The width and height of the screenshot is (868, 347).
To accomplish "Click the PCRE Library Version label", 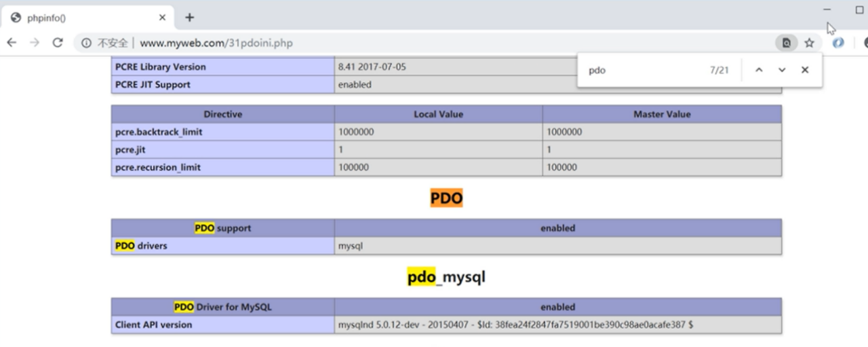I will 160,67.
